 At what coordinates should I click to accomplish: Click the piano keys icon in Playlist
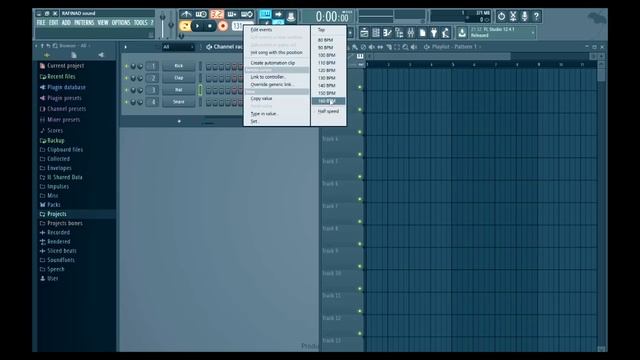[360, 56]
